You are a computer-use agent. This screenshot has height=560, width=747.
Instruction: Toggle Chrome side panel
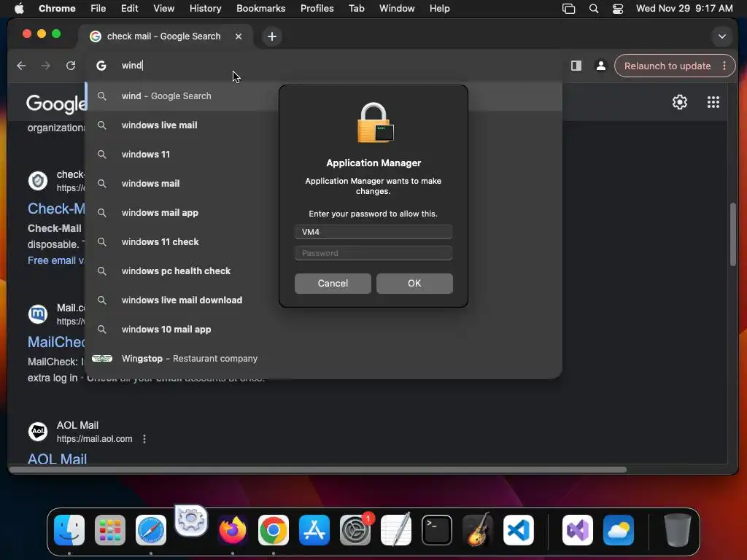576,66
